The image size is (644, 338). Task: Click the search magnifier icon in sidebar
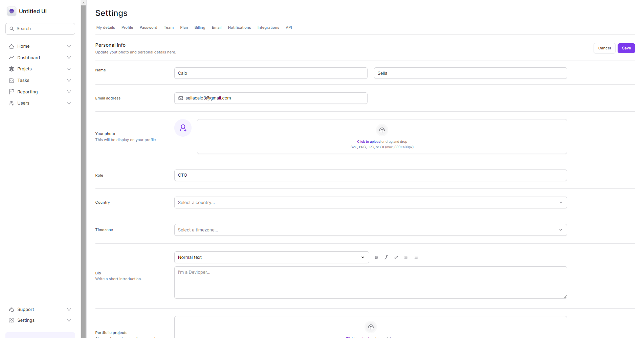12,28
